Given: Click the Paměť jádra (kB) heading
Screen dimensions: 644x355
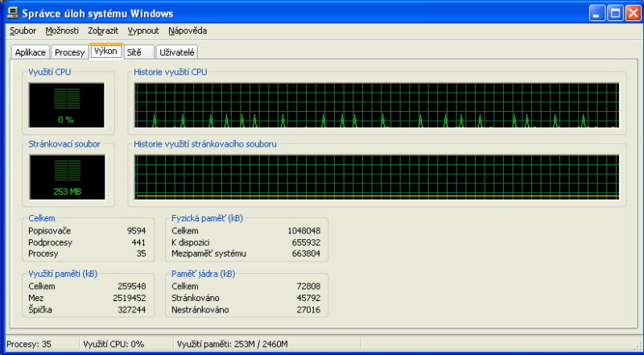Looking at the screenshot, I should pyautogui.click(x=204, y=274).
